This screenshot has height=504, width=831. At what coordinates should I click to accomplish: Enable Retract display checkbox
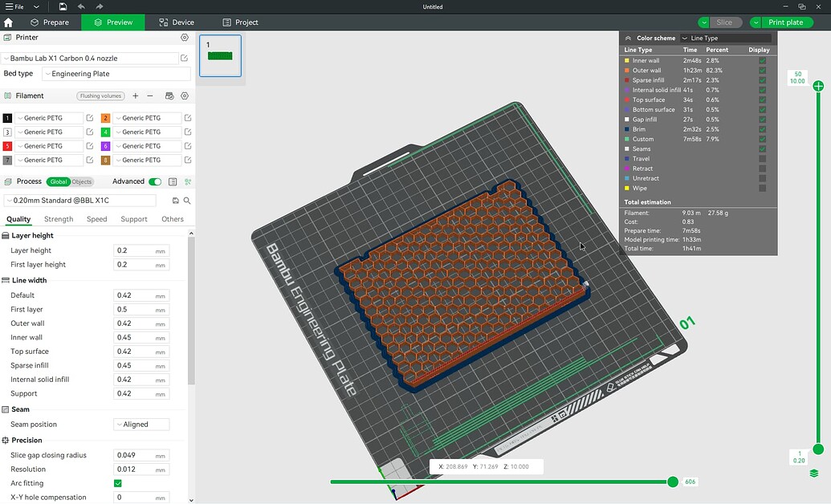point(762,169)
